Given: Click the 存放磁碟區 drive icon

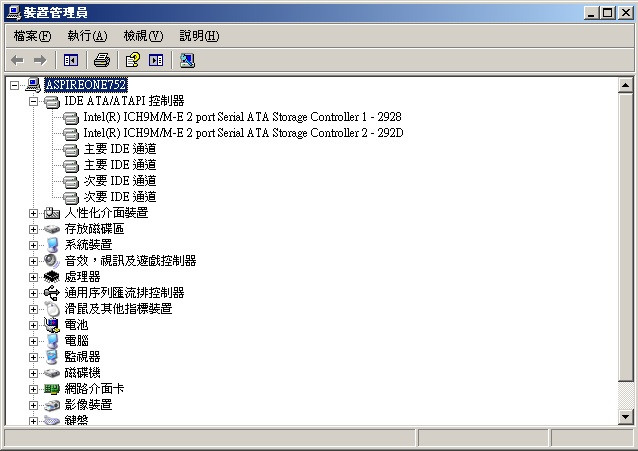Looking at the screenshot, I should point(52,229).
